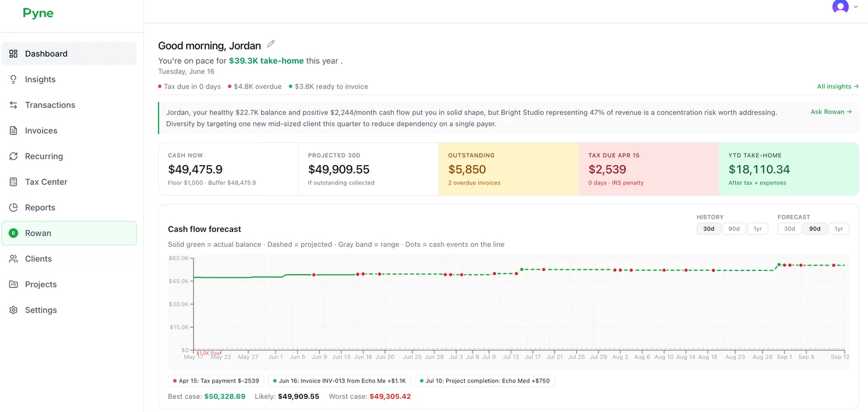Click the date Tuesday, June 16
The width and height of the screenshot is (868, 412).
point(186,72)
